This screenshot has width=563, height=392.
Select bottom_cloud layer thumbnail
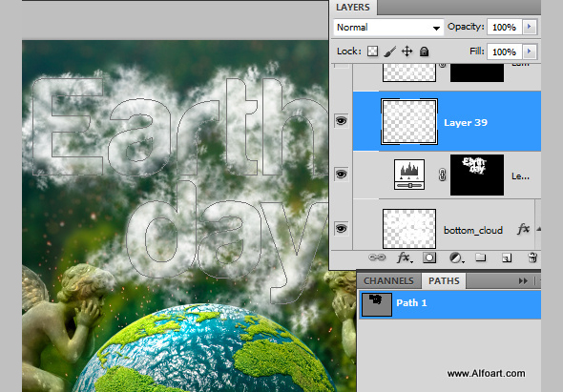(409, 229)
